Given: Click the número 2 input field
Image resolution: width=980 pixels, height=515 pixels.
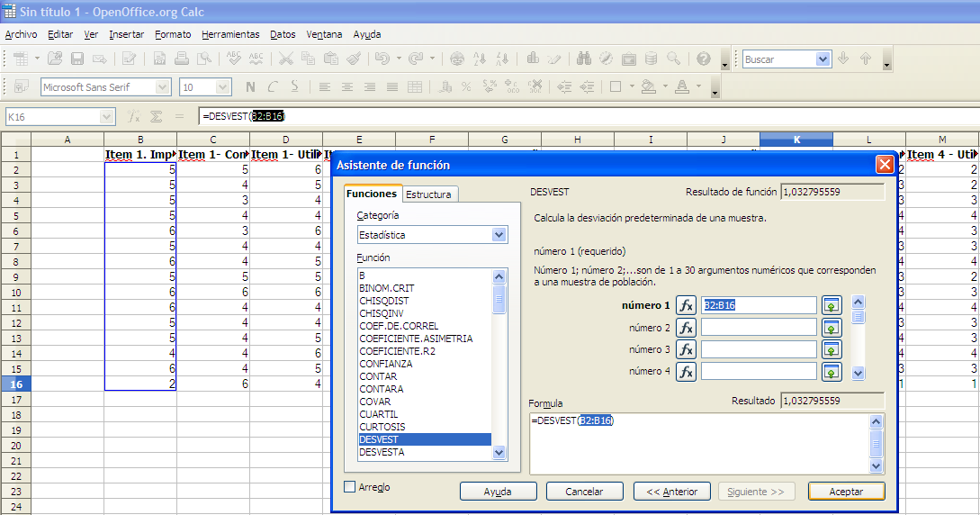Looking at the screenshot, I should (759, 328).
